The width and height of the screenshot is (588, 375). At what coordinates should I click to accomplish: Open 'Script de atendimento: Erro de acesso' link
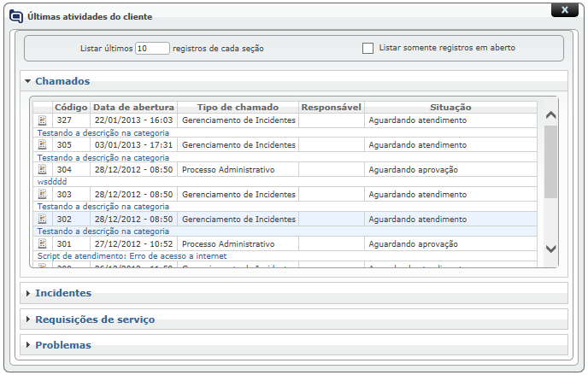pos(132,255)
